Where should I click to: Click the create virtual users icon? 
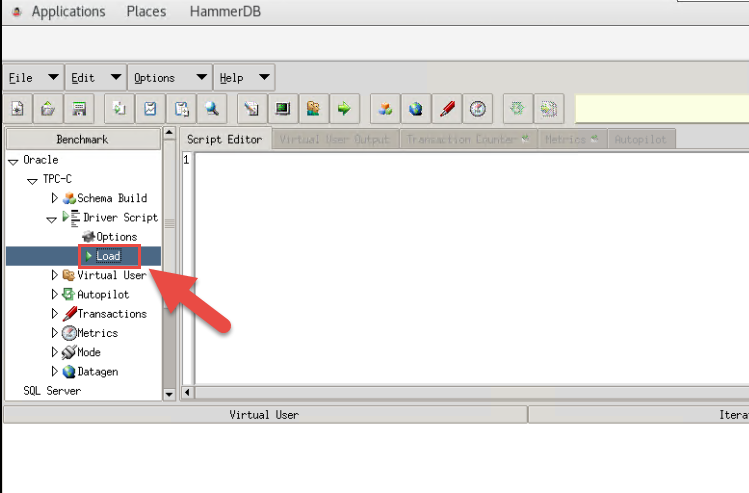pos(314,109)
